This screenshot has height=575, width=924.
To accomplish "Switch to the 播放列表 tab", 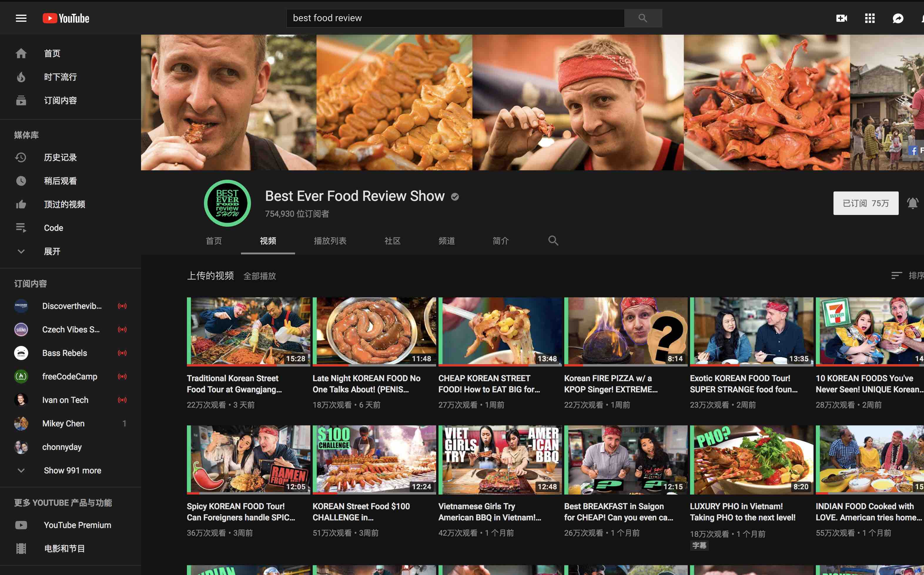I will coord(329,241).
